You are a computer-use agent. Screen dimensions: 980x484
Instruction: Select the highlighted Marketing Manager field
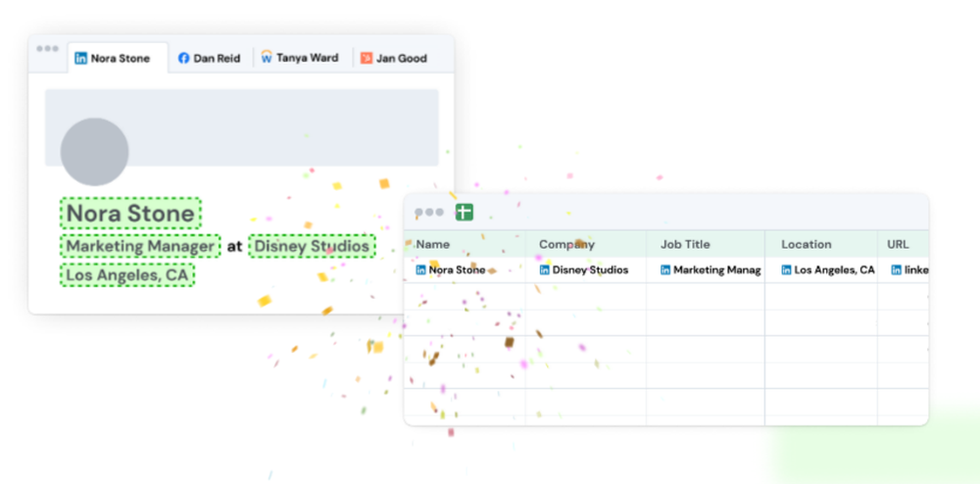pos(140,246)
